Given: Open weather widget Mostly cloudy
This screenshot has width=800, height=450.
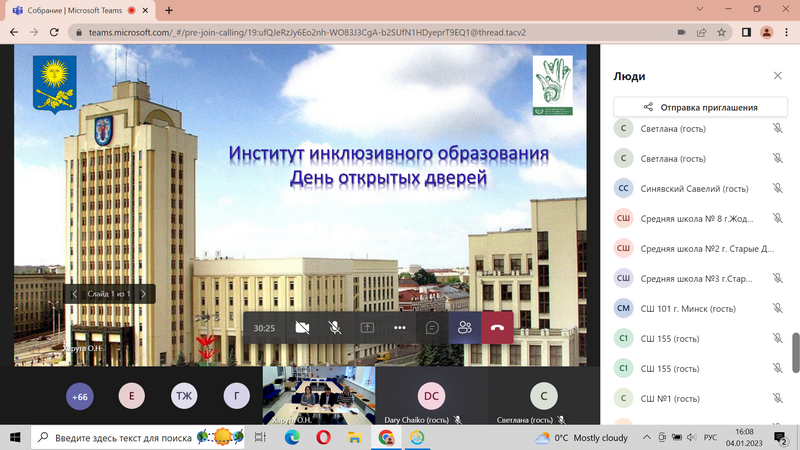Looking at the screenshot, I should 581,437.
